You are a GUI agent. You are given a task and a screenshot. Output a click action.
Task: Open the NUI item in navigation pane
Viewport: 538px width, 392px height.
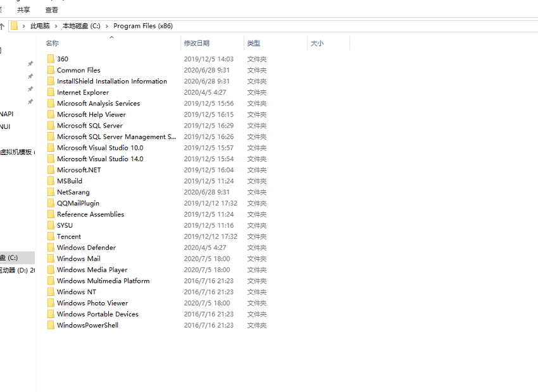5,126
